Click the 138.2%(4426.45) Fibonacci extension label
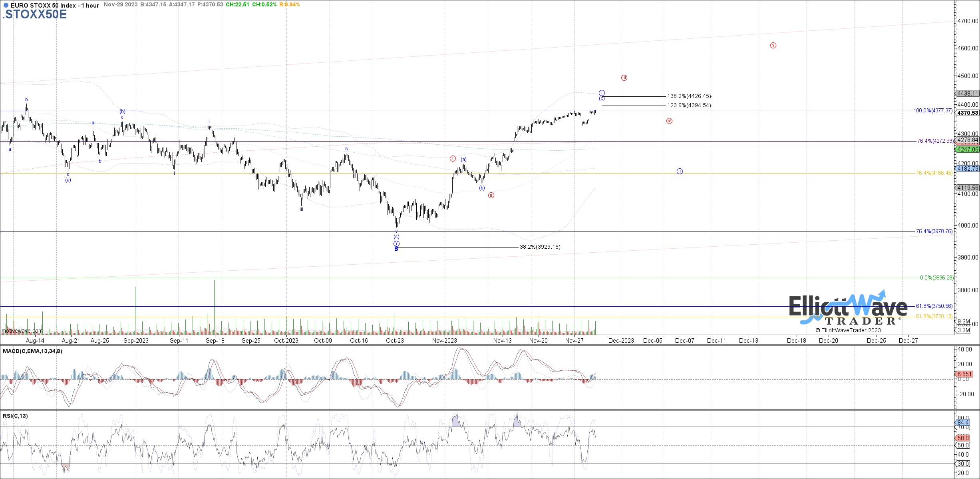This screenshot has height=479, width=980. [x=689, y=96]
